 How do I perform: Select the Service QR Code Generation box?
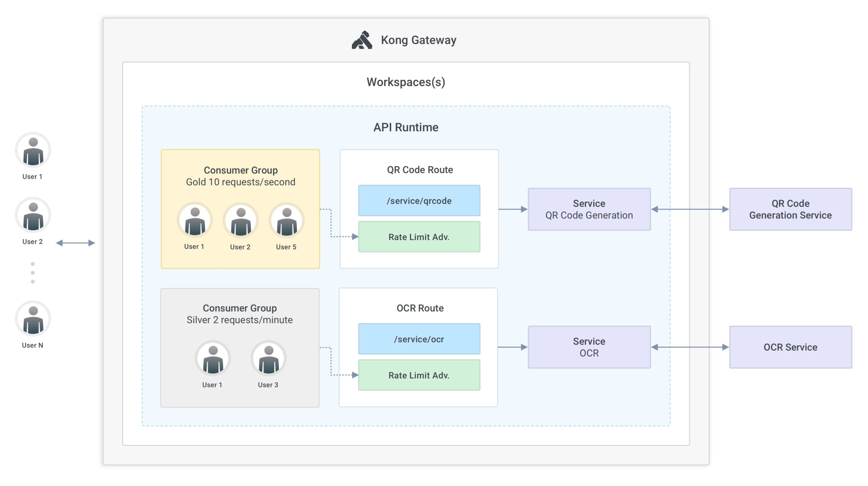(589, 209)
